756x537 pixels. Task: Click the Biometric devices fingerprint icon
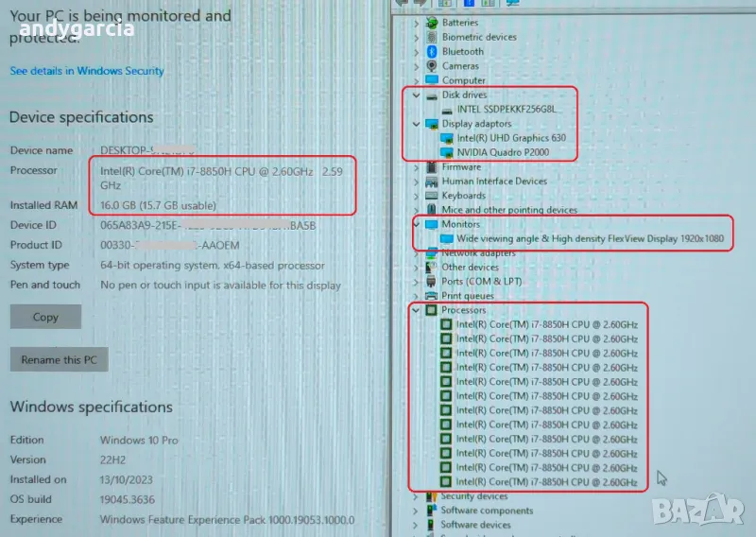pos(432,37)
